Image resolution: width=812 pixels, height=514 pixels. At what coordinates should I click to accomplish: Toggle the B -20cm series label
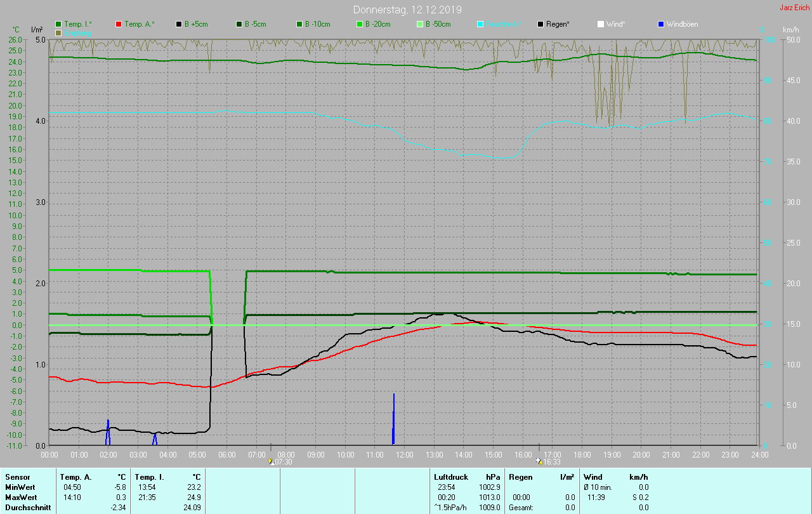[x=377, y=24]
